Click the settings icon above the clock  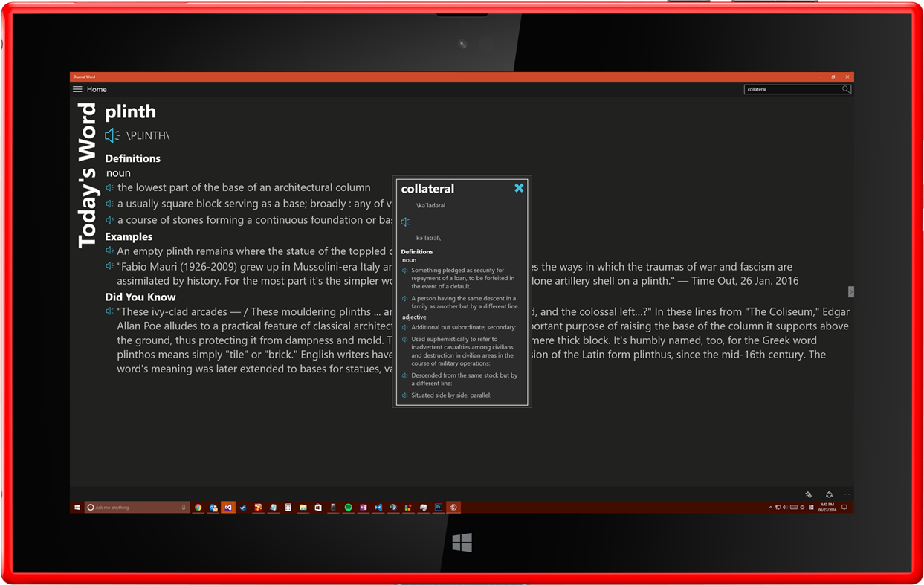[807, 494]
